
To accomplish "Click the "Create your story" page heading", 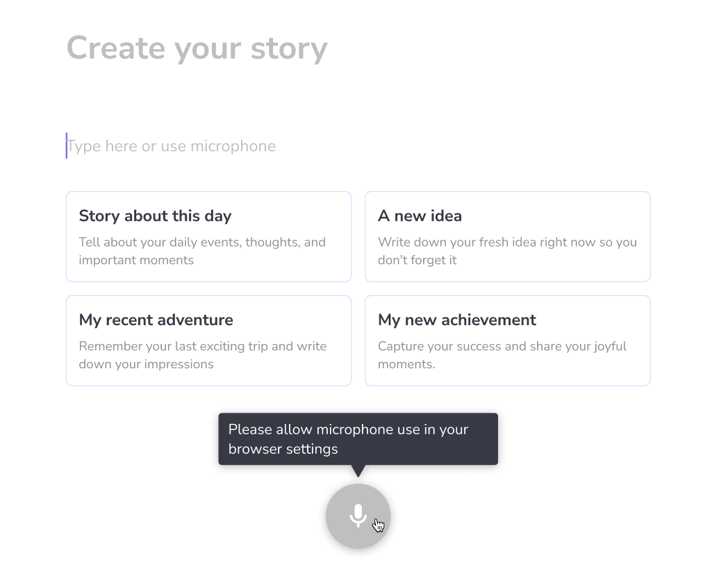I will pos(197,48).
